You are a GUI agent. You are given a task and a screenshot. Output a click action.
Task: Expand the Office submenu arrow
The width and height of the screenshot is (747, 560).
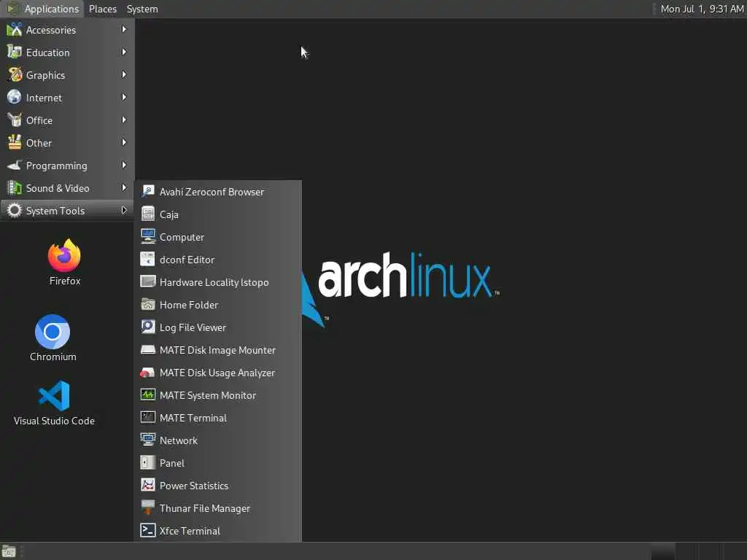(x=124, y=120)
